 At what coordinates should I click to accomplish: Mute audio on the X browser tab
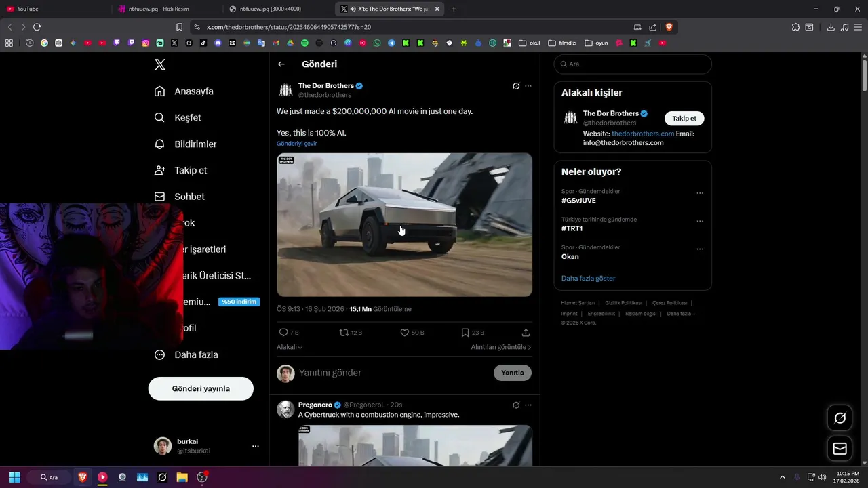[x=353, y=9]
